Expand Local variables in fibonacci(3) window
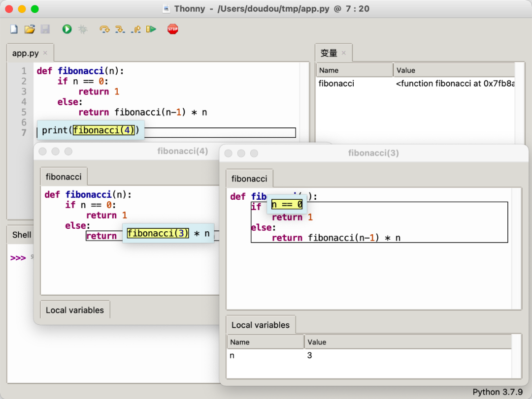 (260, 325)
